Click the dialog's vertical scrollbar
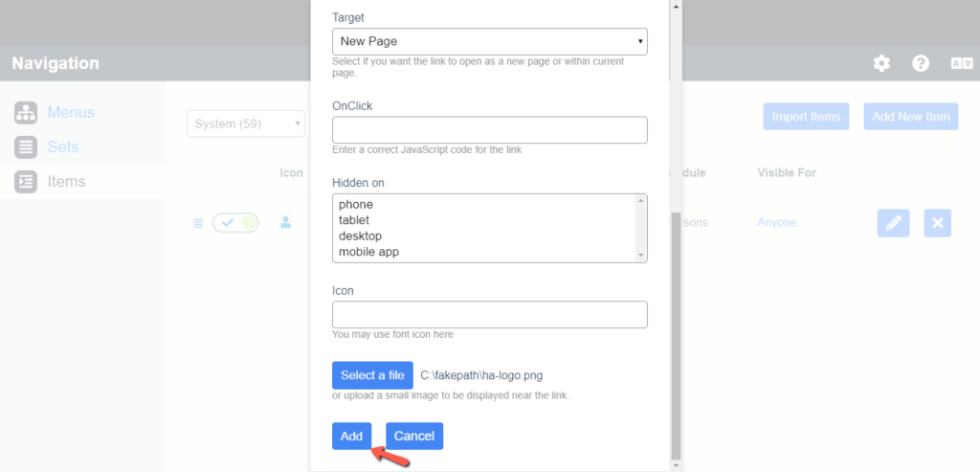 (677, 335)
